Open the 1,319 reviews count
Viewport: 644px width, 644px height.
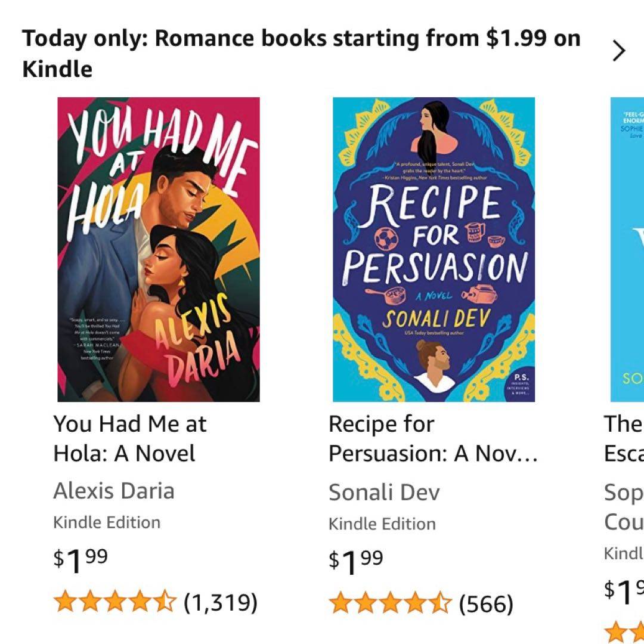point(221,602)
